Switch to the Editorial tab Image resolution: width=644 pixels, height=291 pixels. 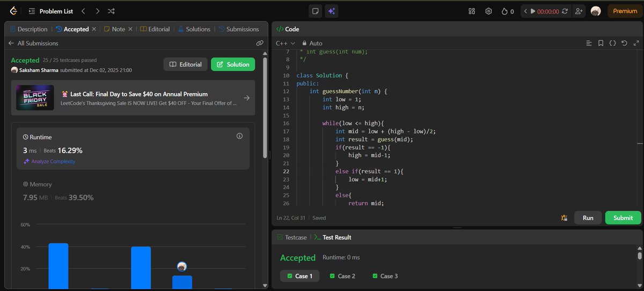click(x=155, y=29)
